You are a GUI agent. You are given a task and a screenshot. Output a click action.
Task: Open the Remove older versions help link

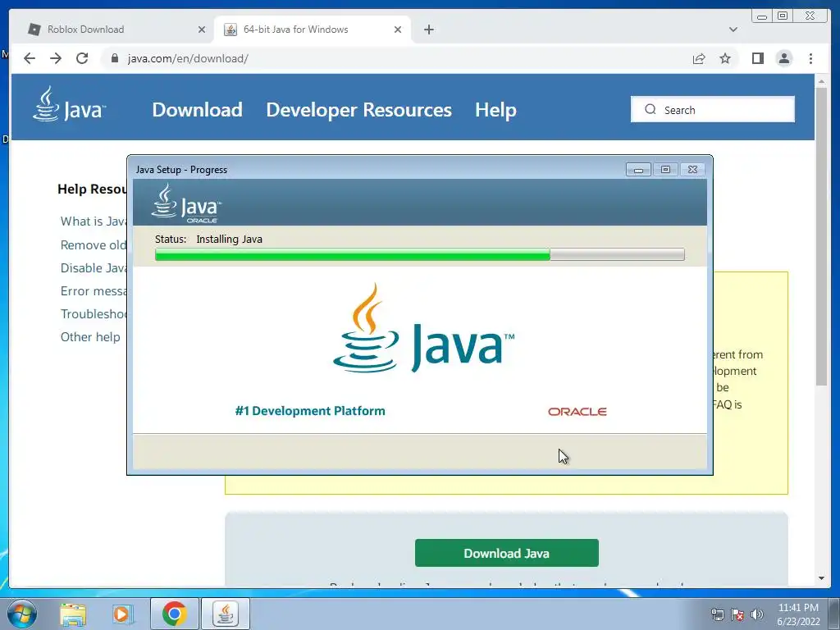pyautogui.click(x=94, y=244)
